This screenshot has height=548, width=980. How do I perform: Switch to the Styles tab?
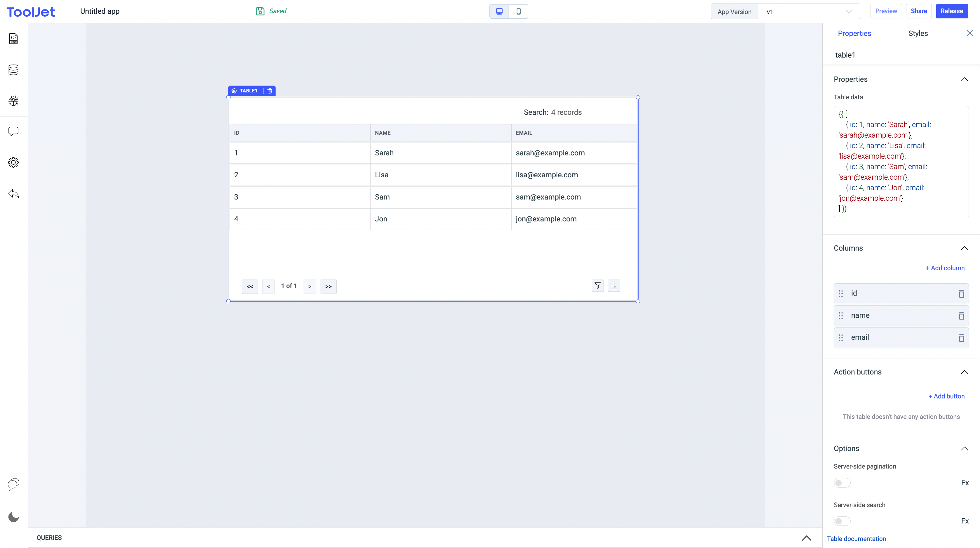coord(918,34)
